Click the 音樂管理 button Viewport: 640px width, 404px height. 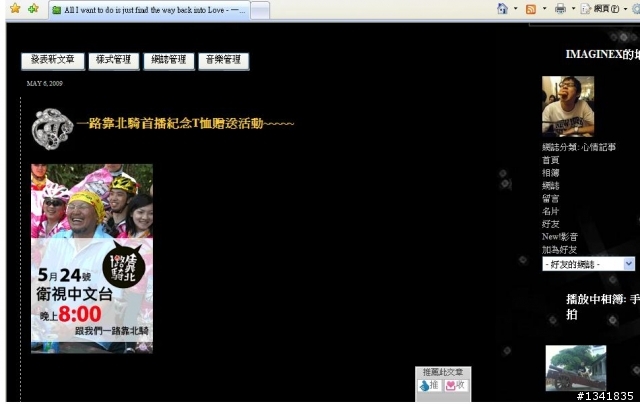click(x=224, y=61)
